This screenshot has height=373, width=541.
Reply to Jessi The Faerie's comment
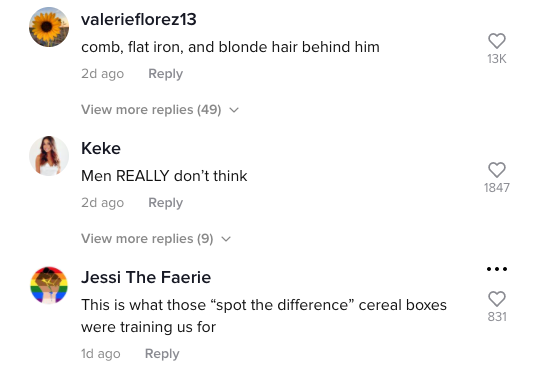point(162,354)
